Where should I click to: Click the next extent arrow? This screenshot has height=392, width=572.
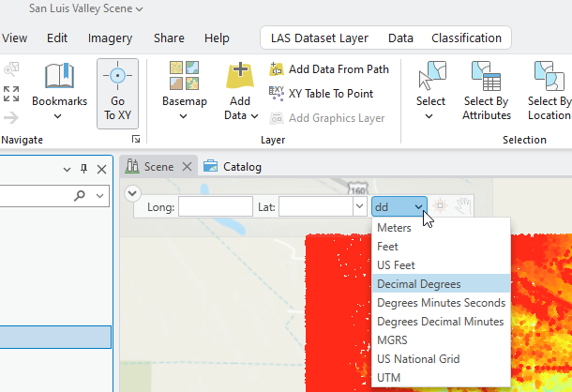click(x=11, y=118)
